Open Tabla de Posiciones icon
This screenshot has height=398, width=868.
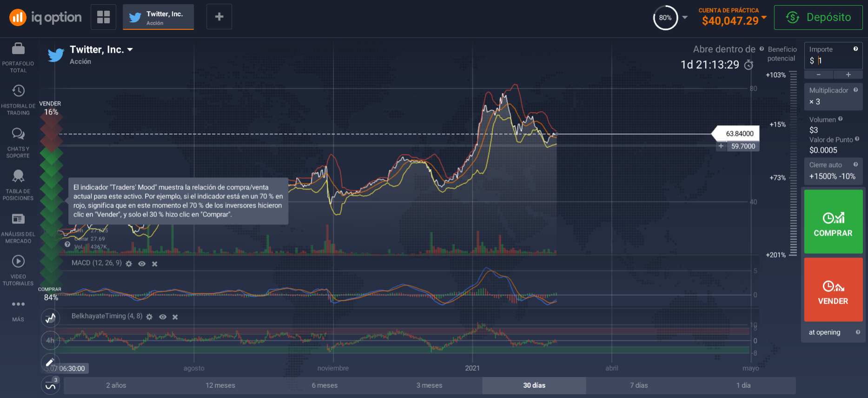(x=18, y=176)
